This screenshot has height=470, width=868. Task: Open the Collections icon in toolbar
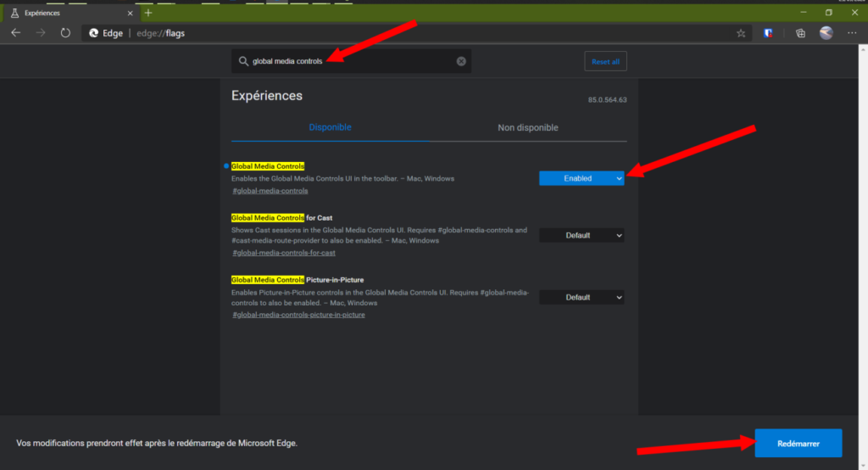click(x=800, y=33)
